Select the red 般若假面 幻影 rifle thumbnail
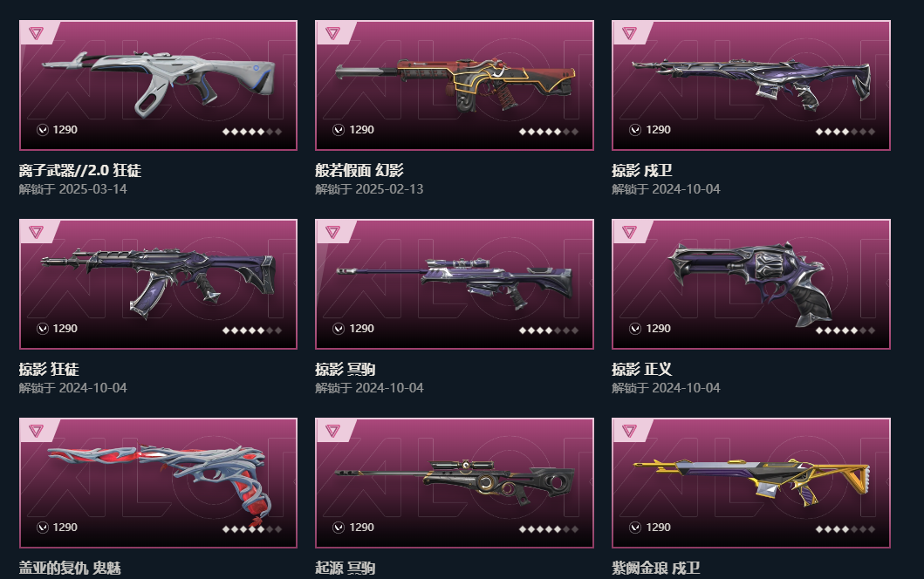The height and width of the screenshot is (579, 924). click(x=455, y=83)
